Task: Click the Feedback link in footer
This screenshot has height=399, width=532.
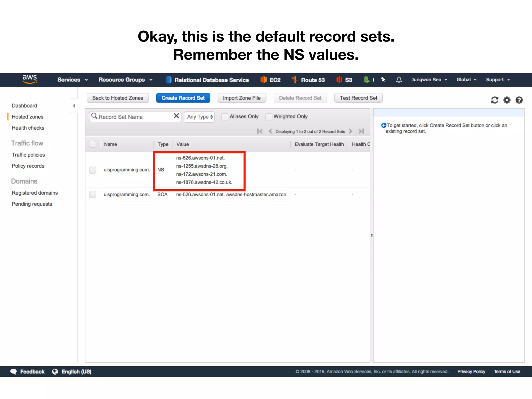Action: (32, 371)
